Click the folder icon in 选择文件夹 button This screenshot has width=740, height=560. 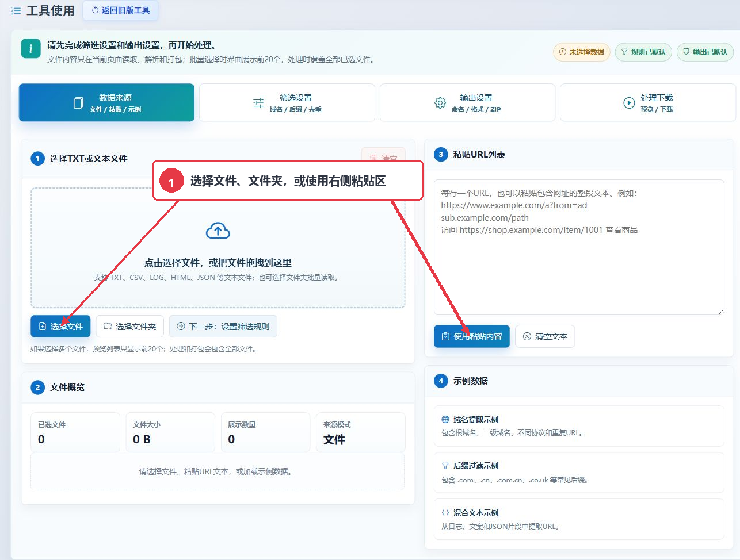108,326
